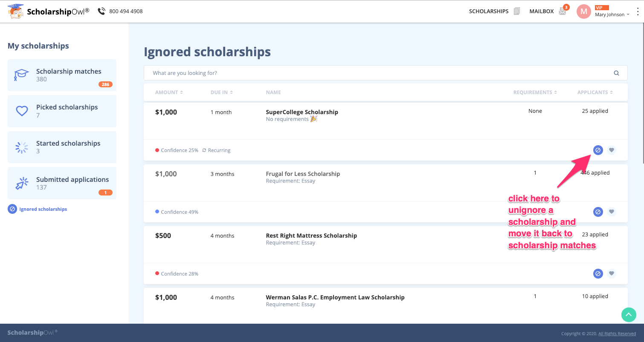Image resolution: width=644 pixels, height=342 pixels.
Task: Open Werman Salas P.C. Employment Law Scholarship
Action: 335,297
